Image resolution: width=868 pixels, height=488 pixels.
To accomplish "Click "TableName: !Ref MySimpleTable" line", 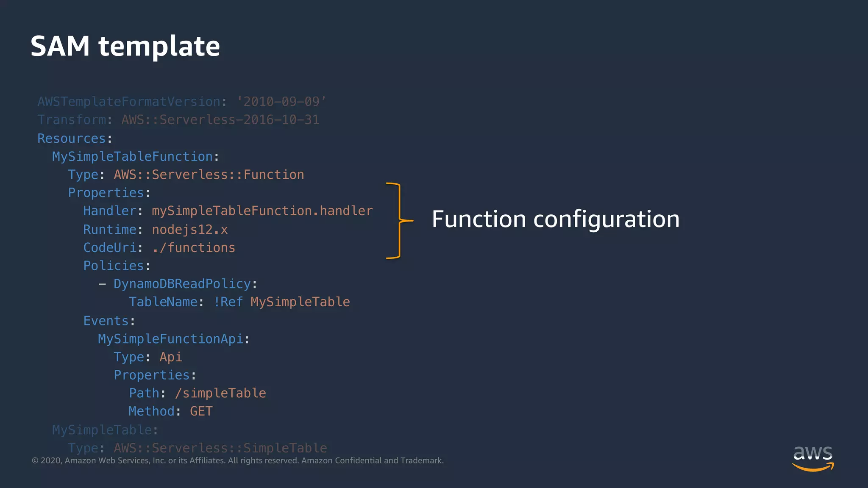I will (239, 302).
